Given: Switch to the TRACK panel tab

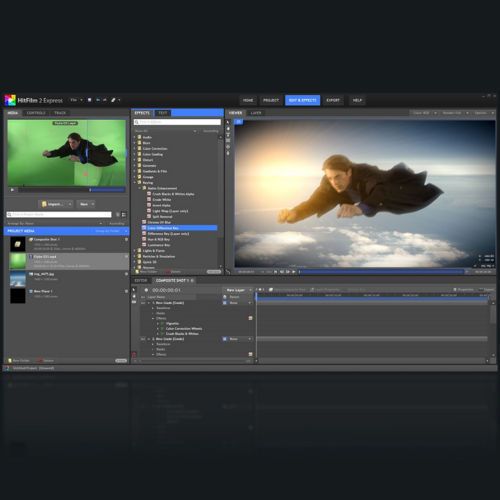Looking at the screenshot, I should [60, 113].
